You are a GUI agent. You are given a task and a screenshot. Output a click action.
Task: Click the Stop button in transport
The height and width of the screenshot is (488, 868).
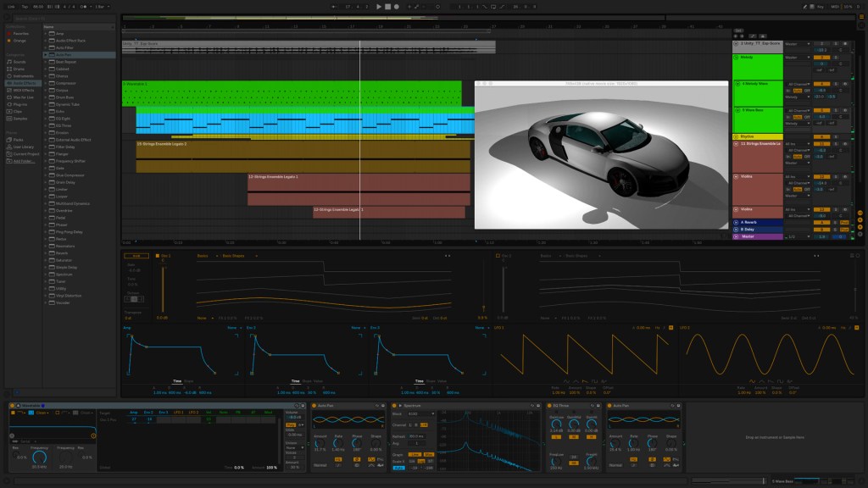[387, 7]
